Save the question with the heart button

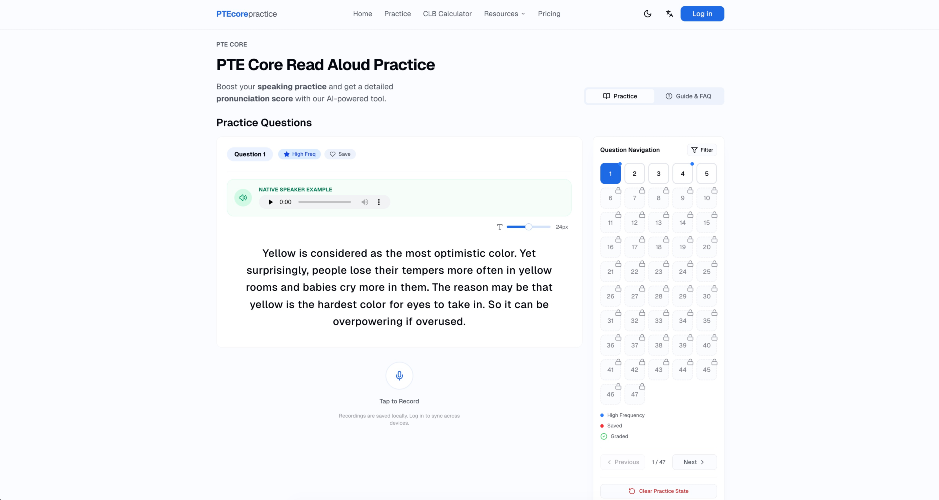(x=340, y=154)
